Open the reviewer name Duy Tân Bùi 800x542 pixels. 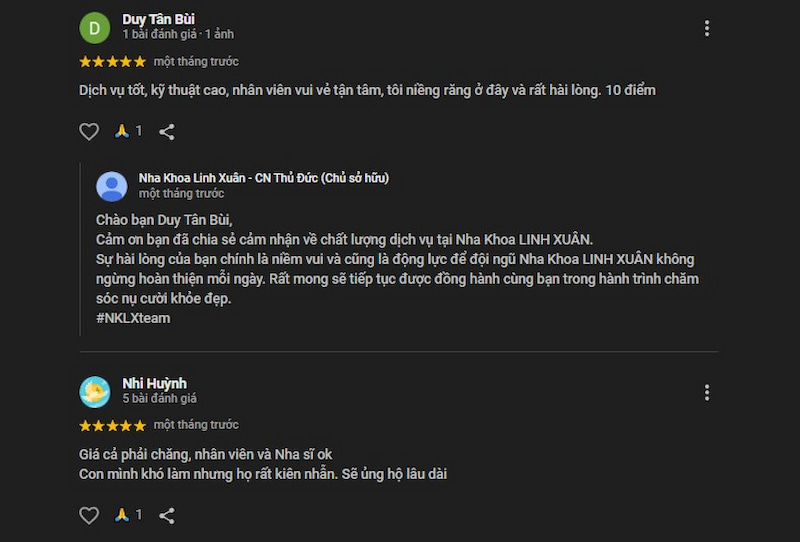pyautogui.click(x=158, y=19)
